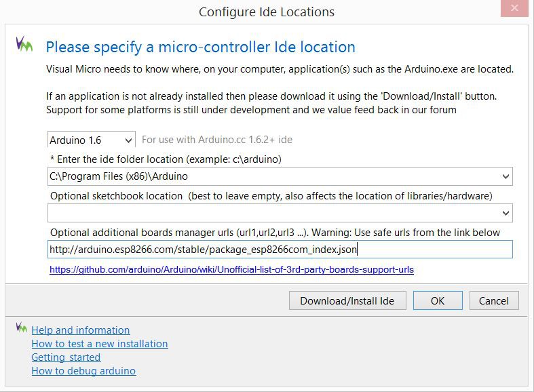Open the github 3rd-party boards urls link
534x392 pixels.
point(231,269)
